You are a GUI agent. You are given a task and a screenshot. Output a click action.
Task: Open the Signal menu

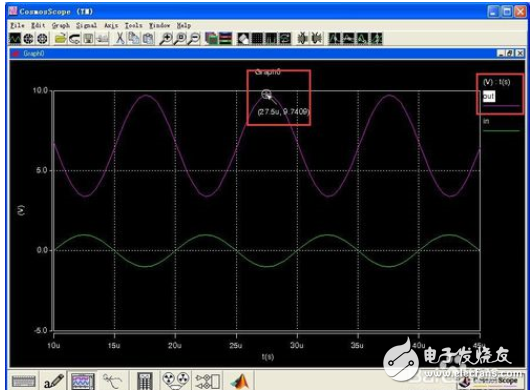pos(86,26)
